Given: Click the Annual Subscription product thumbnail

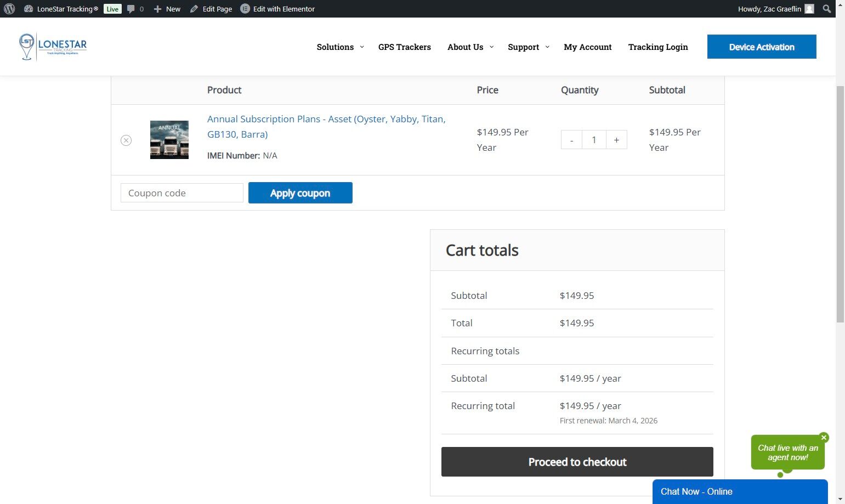Looking at the screenshot, I should click(169, 140).
